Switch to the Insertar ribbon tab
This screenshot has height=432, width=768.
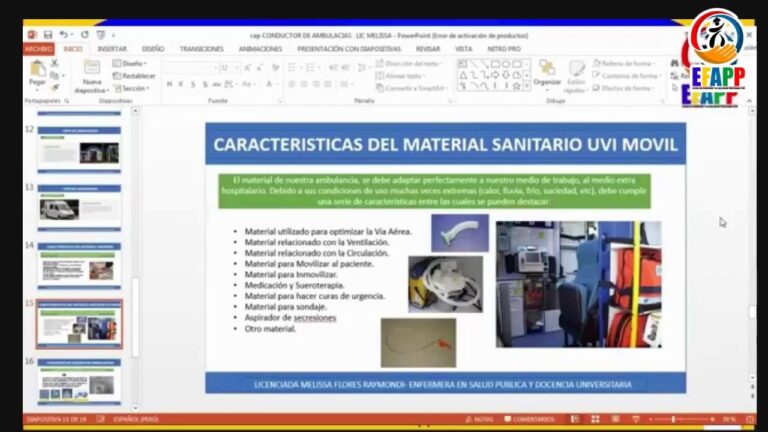coord(111,48)
